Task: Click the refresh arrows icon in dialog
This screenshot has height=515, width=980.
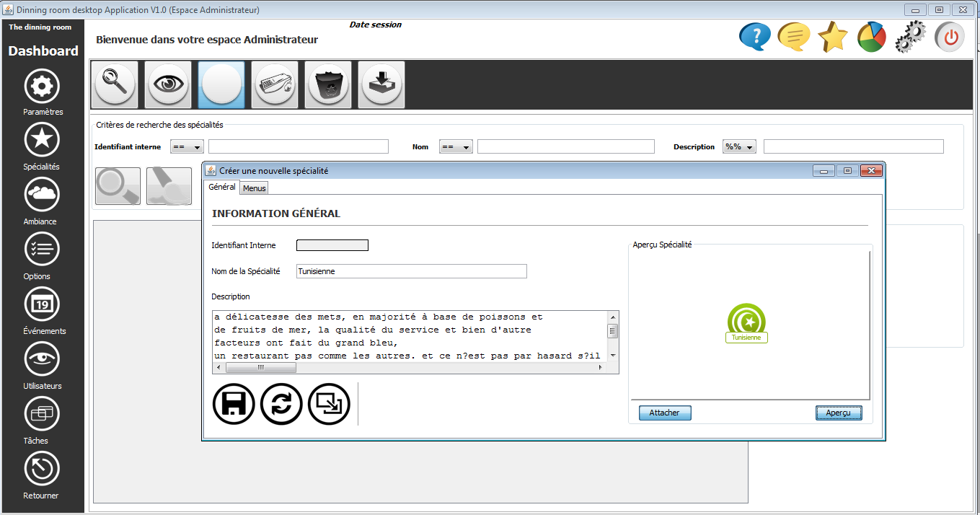Action: [281, 404]
